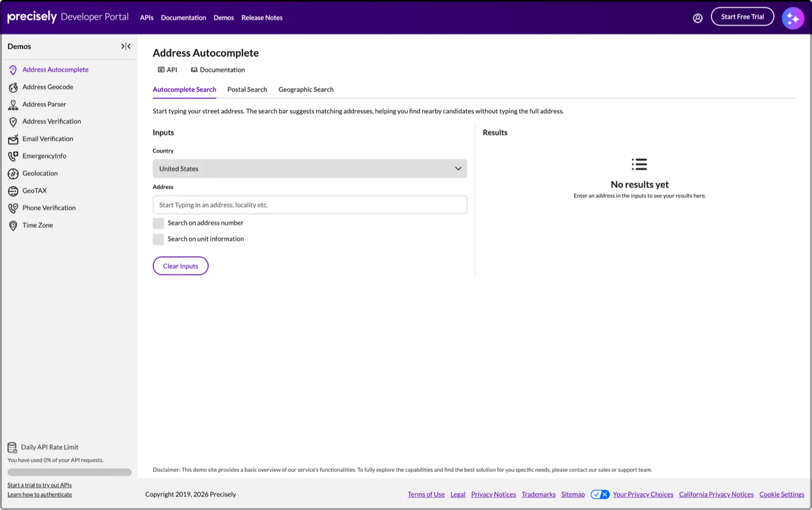Select the Autocomplete Search tab
812x510 pixels.
[x=184, y=89]
